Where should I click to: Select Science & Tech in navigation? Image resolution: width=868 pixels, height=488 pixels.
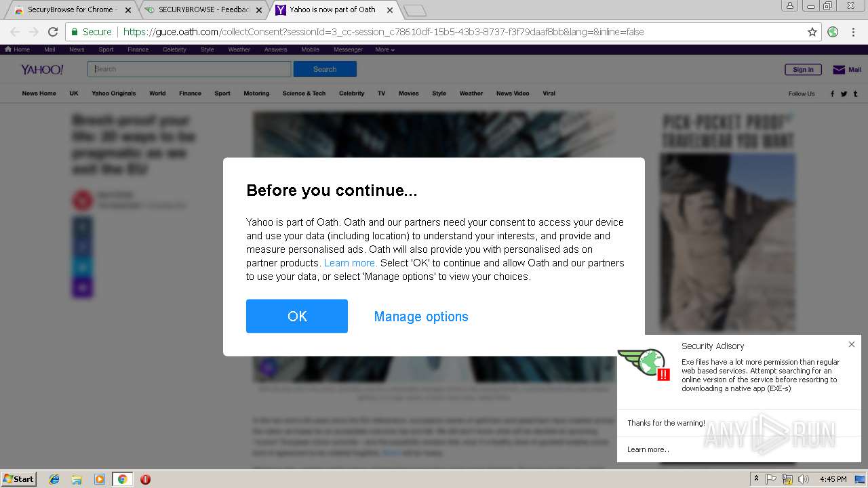(x=304, y=94)
